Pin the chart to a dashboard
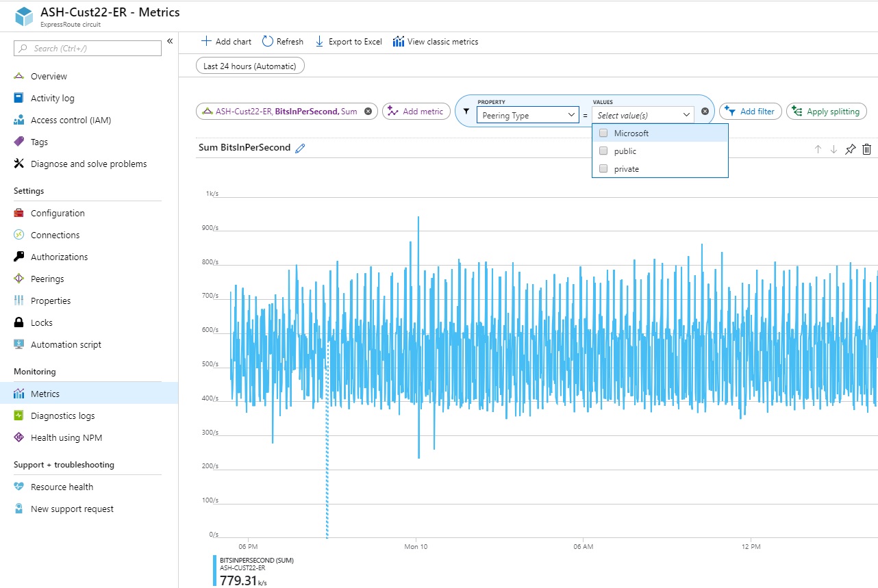This screenshot has height=588, width=878. tap(850, 149)
